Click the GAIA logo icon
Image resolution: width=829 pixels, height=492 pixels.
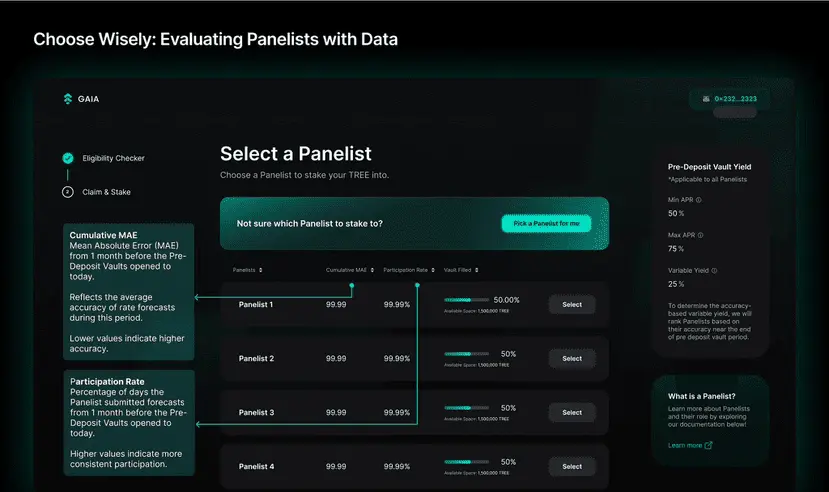click(x=68, y=99)
